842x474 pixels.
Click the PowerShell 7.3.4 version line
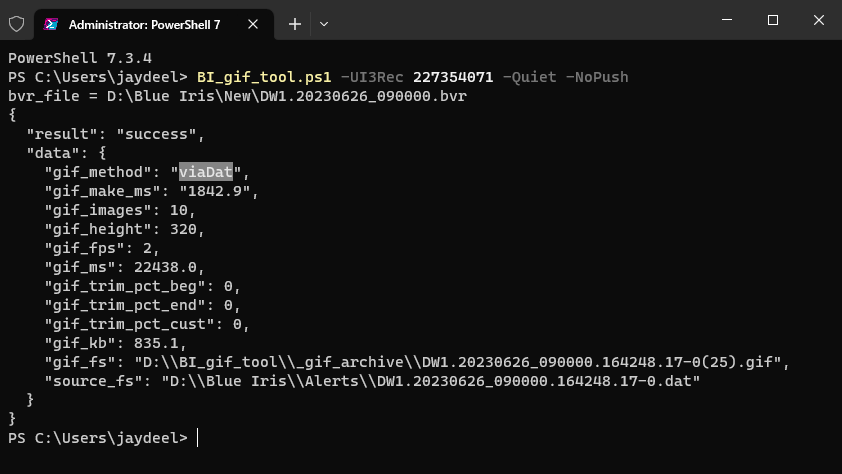pos(80,58)
